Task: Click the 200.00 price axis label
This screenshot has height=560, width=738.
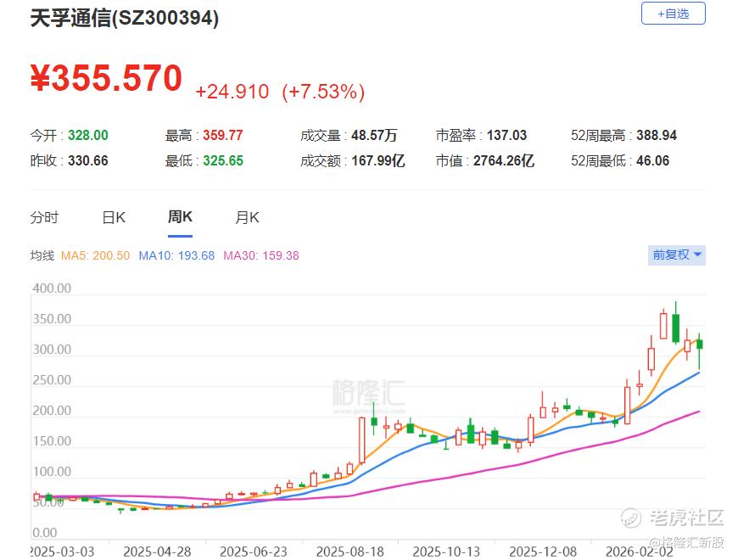Action: tap(52, 411)
